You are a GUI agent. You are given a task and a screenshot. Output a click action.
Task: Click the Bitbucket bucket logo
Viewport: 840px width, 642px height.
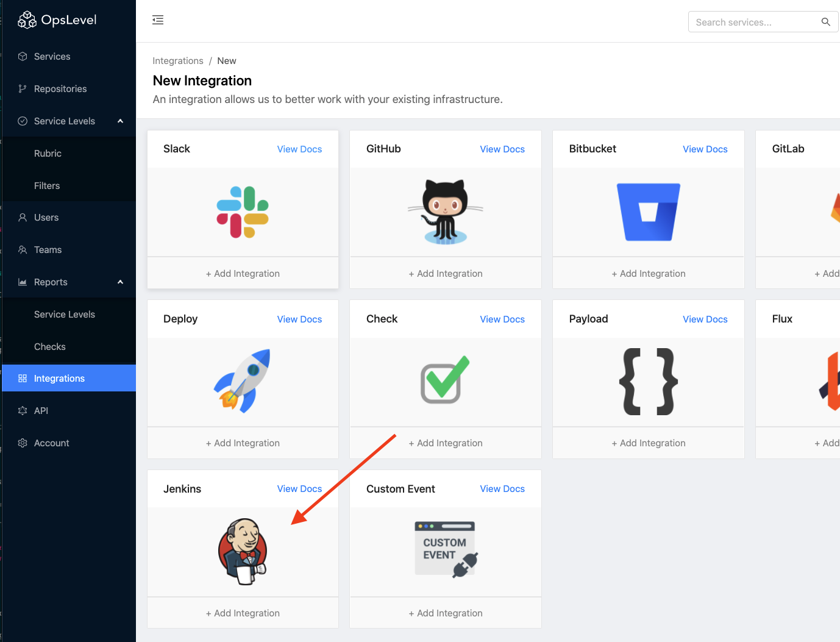[649, 212]
